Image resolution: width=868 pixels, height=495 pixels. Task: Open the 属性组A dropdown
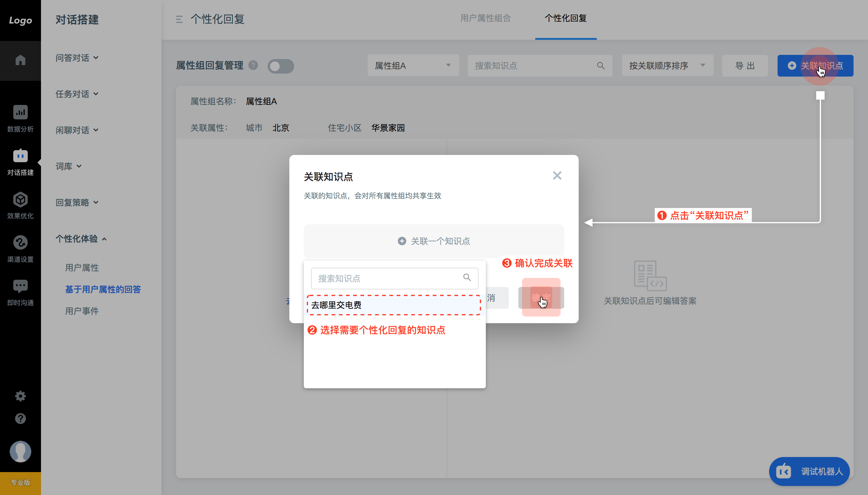tap(413, 65)
